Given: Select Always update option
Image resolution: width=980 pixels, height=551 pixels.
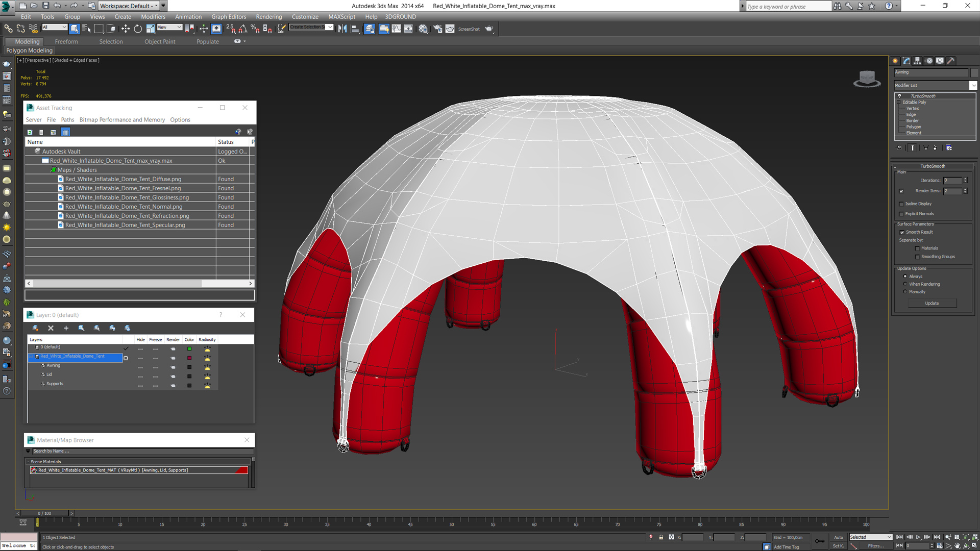Looking at the screenshot, I should 905,277.
